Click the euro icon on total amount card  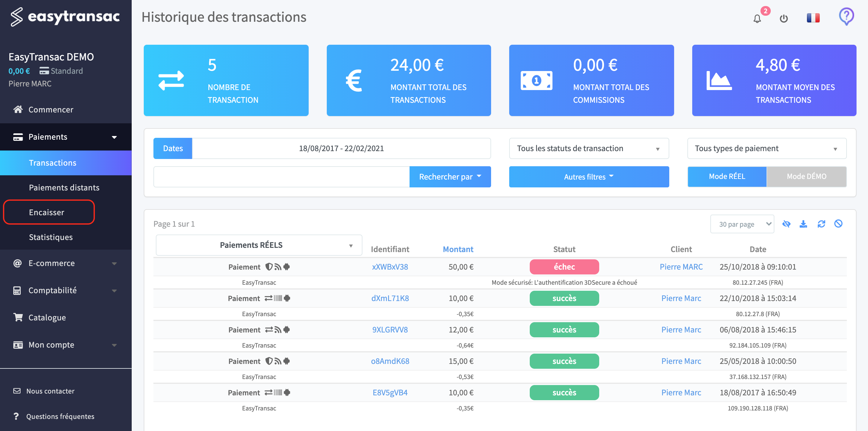pos(354,80)
